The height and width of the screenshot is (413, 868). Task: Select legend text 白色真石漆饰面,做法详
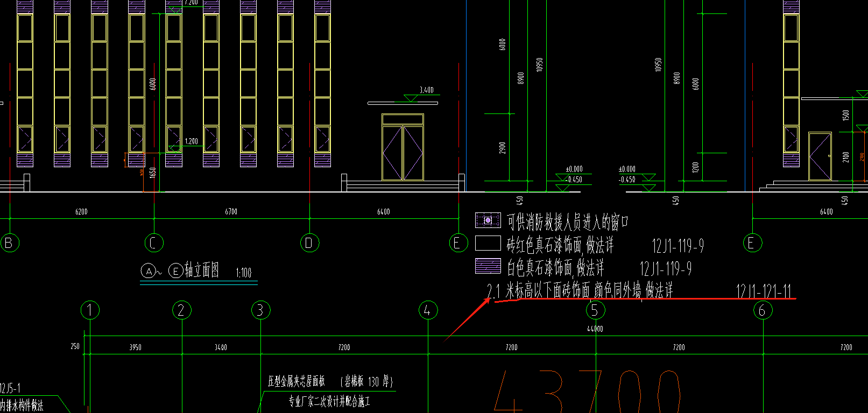555,267
